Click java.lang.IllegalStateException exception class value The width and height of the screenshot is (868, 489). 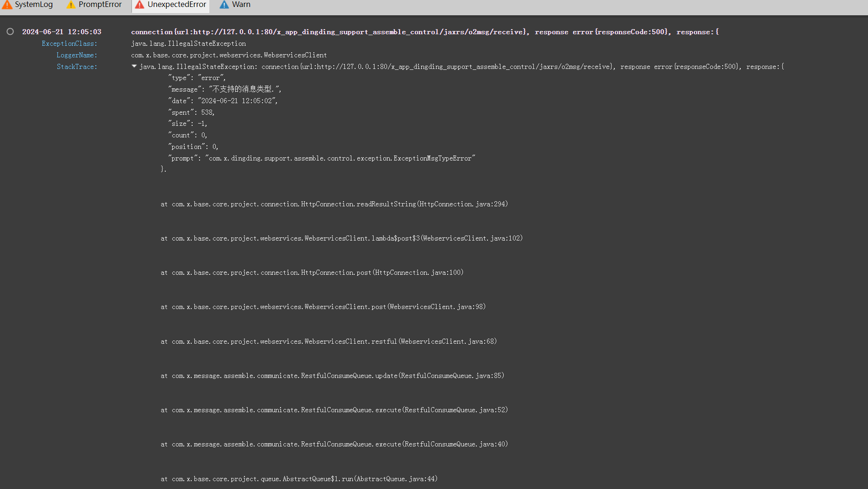pos(188,43)
